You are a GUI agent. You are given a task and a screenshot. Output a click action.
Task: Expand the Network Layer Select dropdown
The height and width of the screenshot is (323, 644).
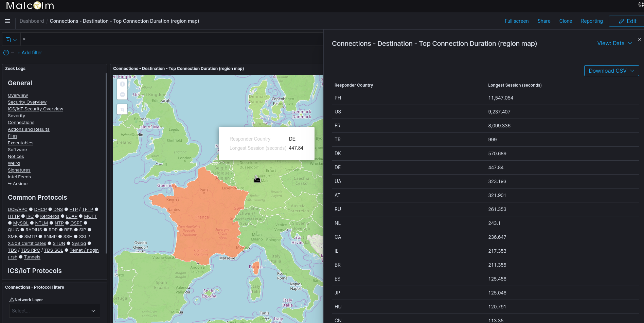54,310
